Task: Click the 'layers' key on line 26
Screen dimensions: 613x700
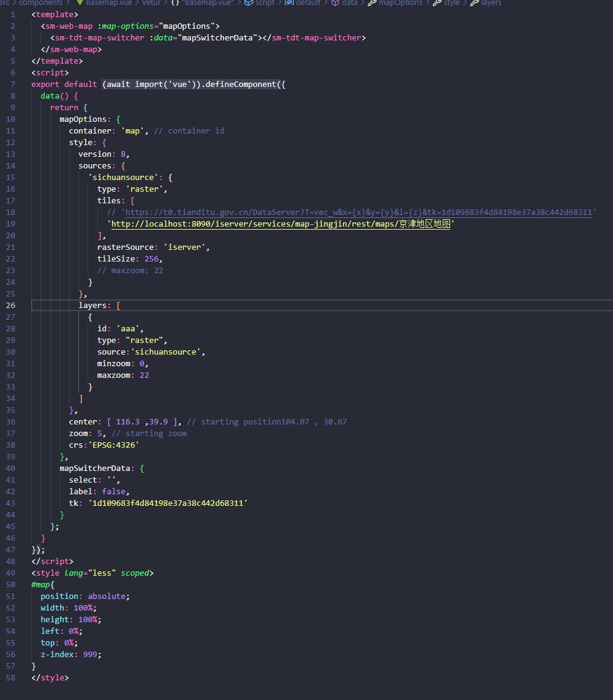Action: pyautogui.click(x=92, y=306)
